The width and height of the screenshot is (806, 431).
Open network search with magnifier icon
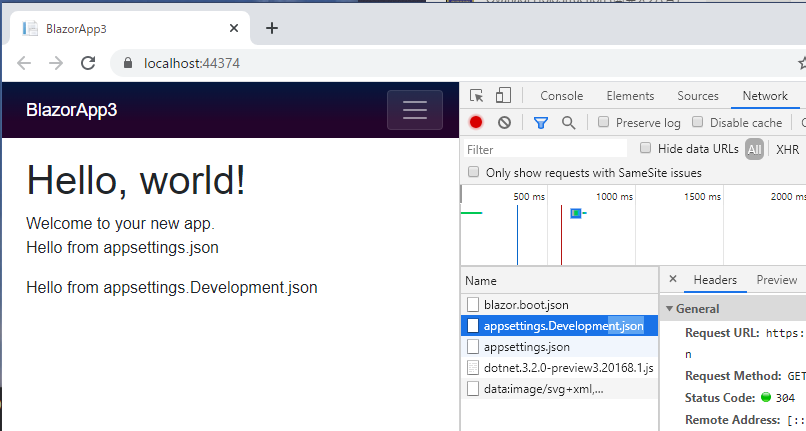(x=569, y=122)
